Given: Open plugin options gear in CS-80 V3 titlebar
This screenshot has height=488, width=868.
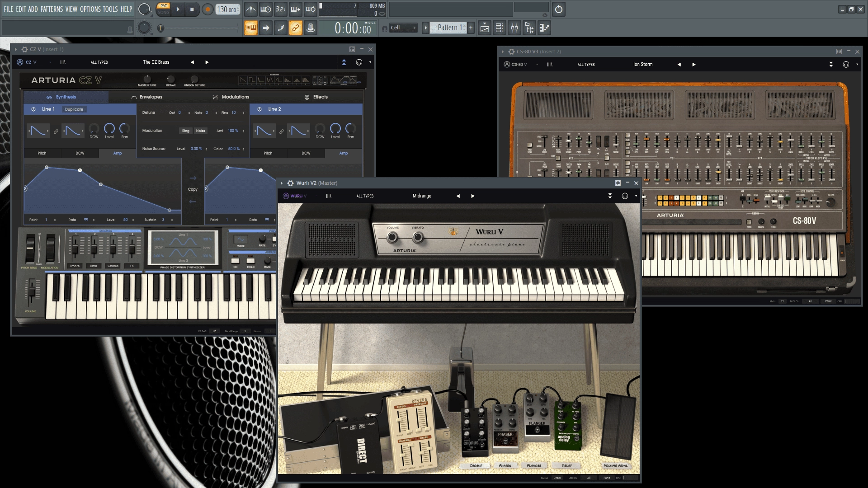Looking at the screenshot, I should [512, 52].
